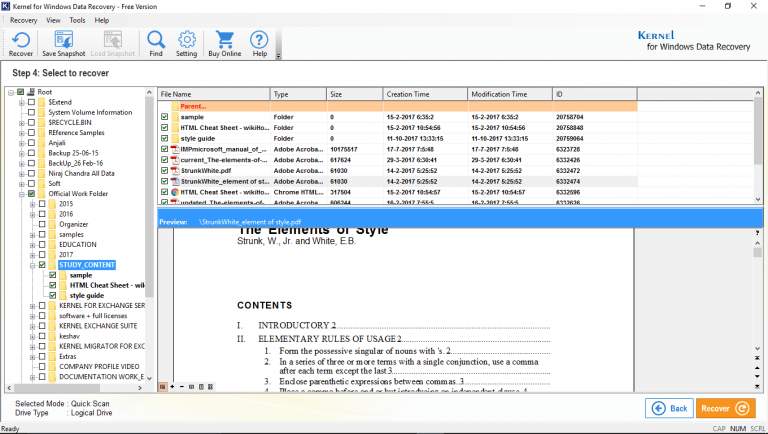
Task: Click the file list vertical scrollbar
Action: [758, 146]
